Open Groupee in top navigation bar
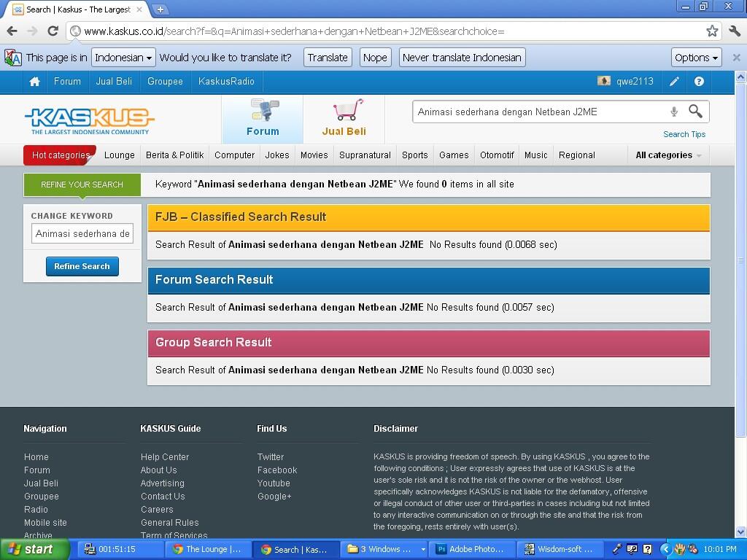 [165, 82]
